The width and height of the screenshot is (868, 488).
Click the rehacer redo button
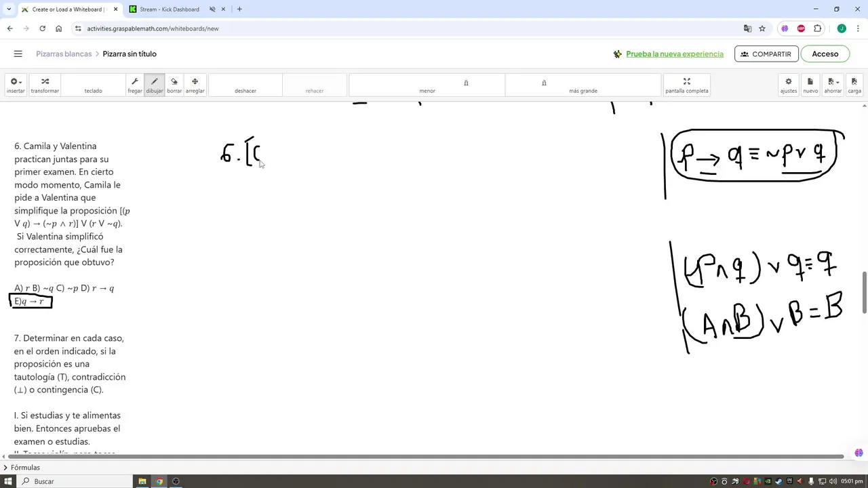315,85
